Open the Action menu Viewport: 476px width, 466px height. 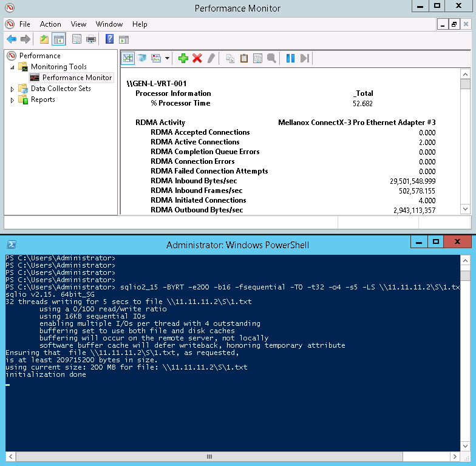pyautogui.click(x=50, y=24)
